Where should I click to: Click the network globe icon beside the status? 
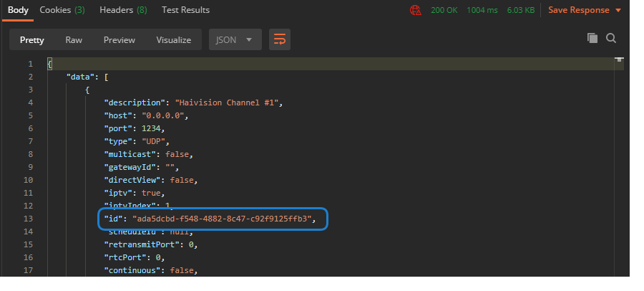click(415, 10)
